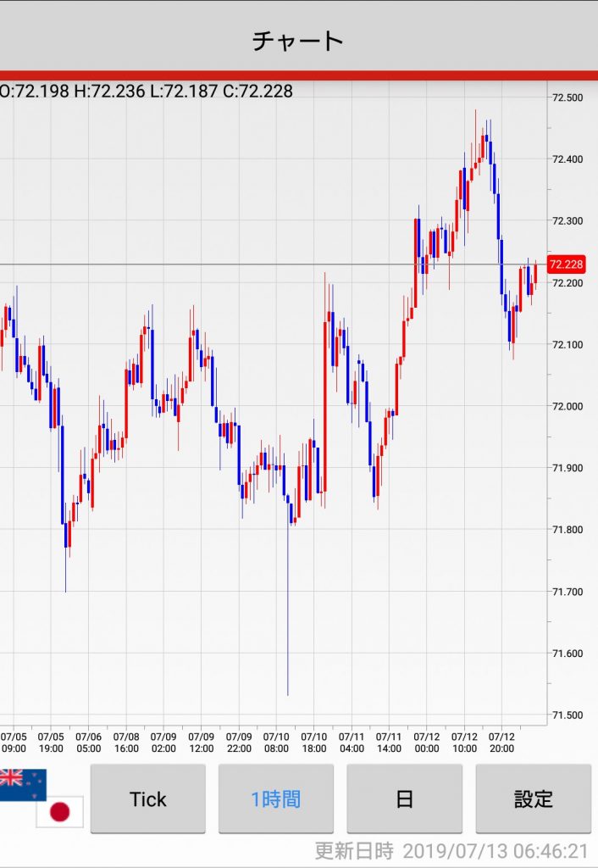Switch to the Tick chart
The height and width of the screenshot is (868, 598).
click(148, 798)
